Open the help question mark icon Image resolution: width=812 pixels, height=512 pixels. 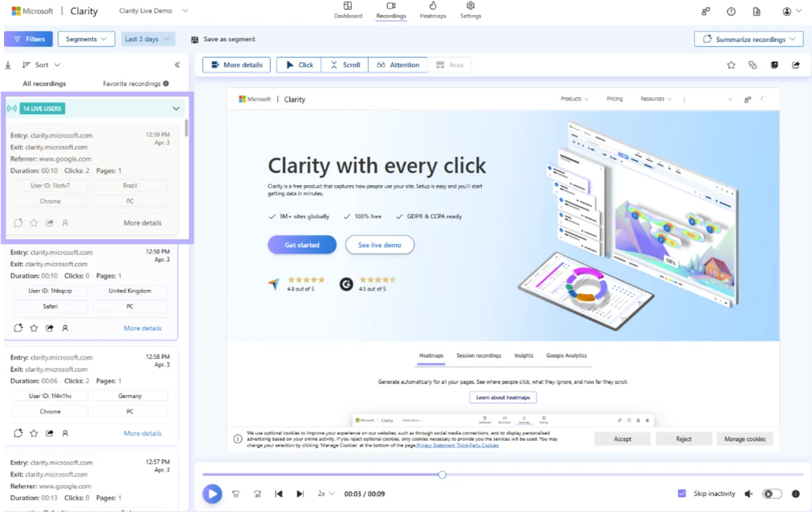coord(731,11)
